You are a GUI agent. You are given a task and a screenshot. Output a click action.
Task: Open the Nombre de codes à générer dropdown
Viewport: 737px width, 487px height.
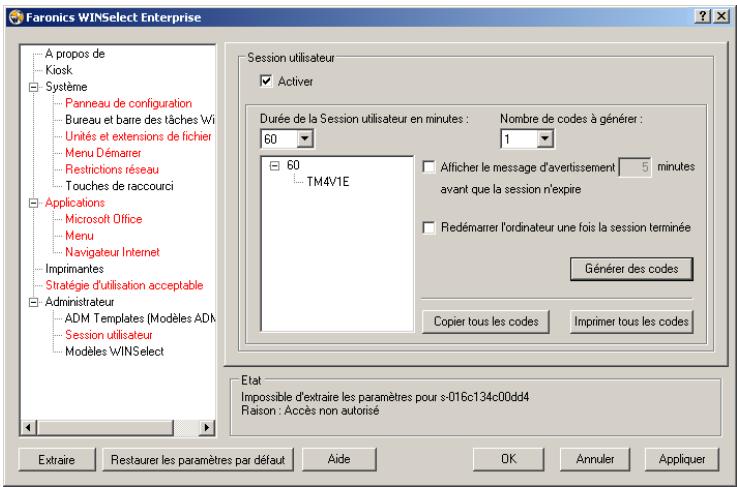[x=545, y=139]
